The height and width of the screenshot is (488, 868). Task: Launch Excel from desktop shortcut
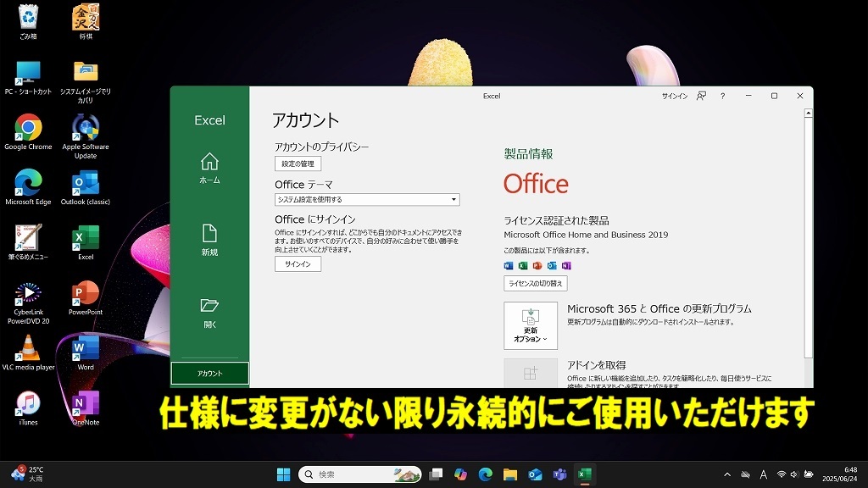click(86, 242)
